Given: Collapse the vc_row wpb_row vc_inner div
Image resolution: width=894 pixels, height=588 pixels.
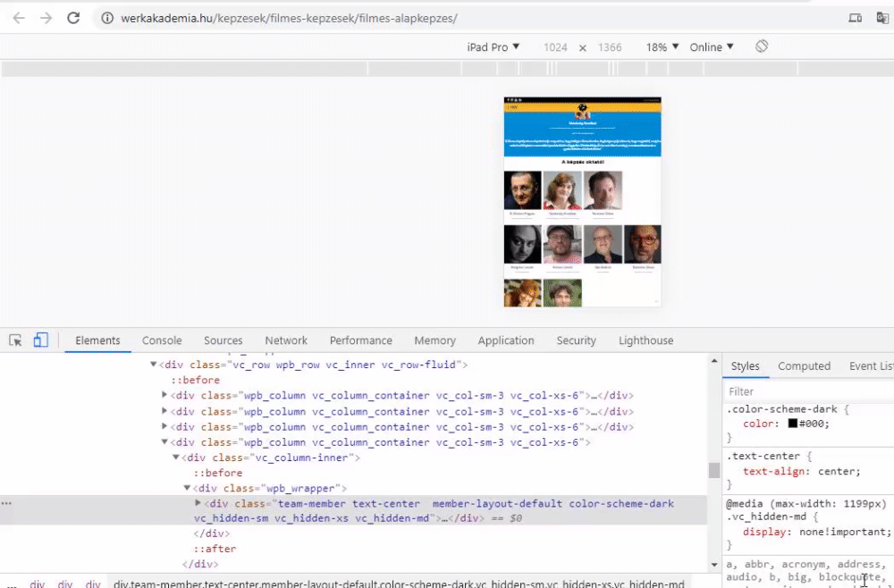Looking at the screenshot, I should point(153,365).
